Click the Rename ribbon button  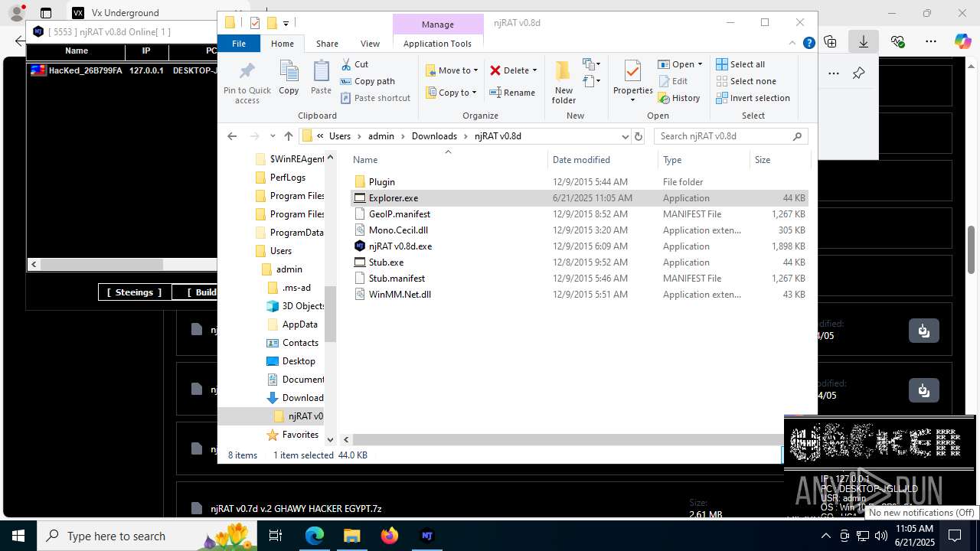click(512, 93)
